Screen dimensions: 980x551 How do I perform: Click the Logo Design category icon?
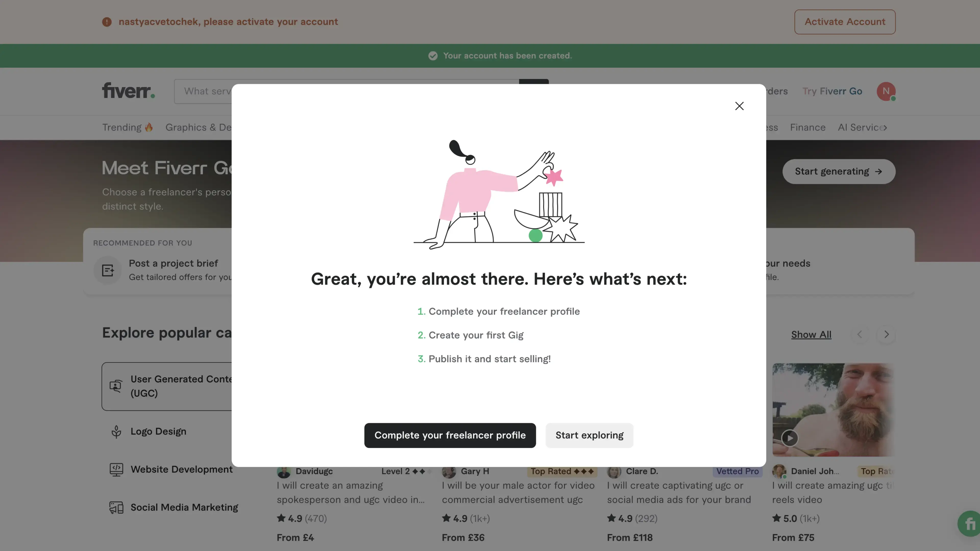pyautogui.click(x=116, y=432)
